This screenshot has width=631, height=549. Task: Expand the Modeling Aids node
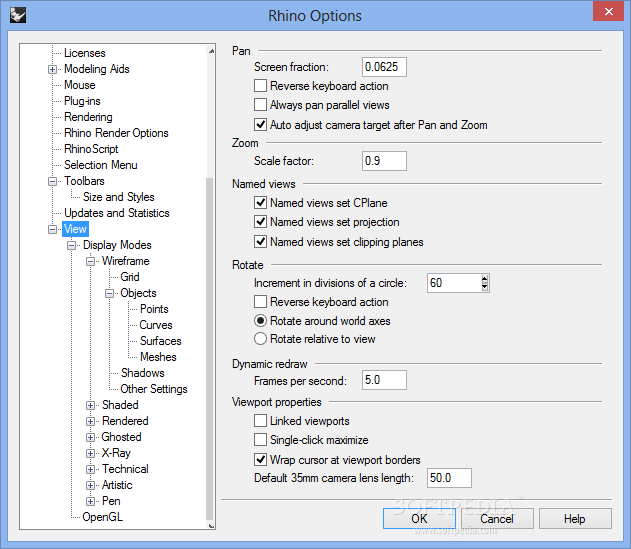(52, 70)
